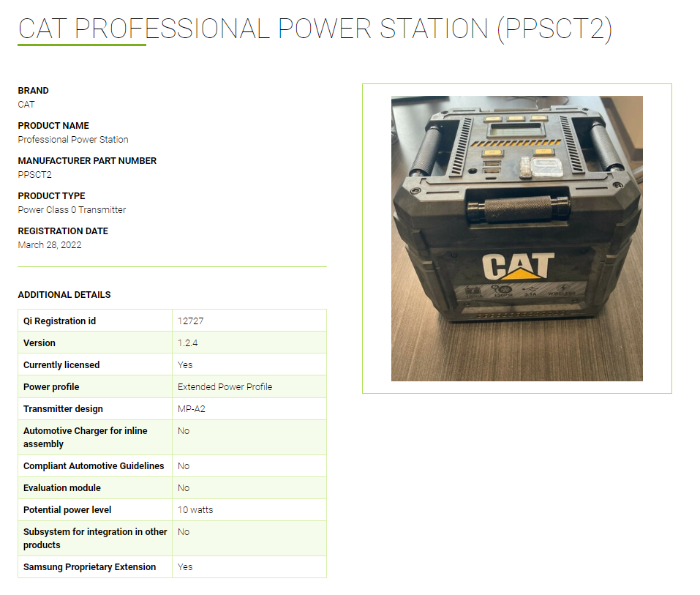The width and height of the screenshot is (700, 595).
Task: Select the version value '1.2.4'
Action: pos(187,343)
